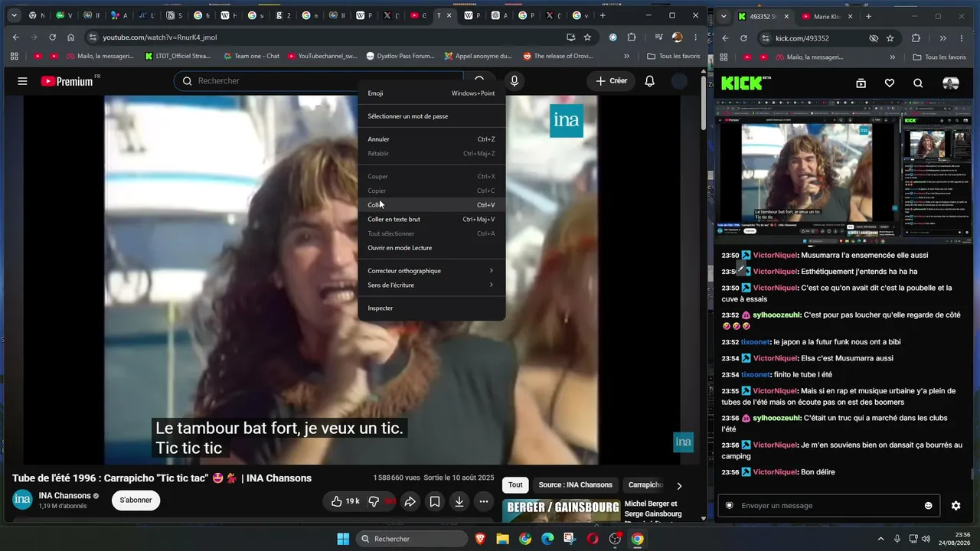Show more bookmarks in the Kick window bookmarks bar

(x=893, y=57)
